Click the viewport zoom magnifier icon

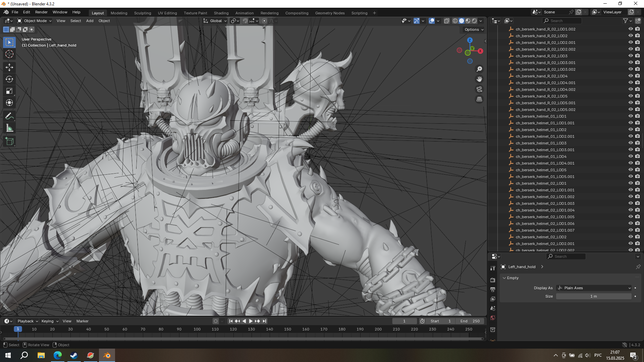coord(479,69)
